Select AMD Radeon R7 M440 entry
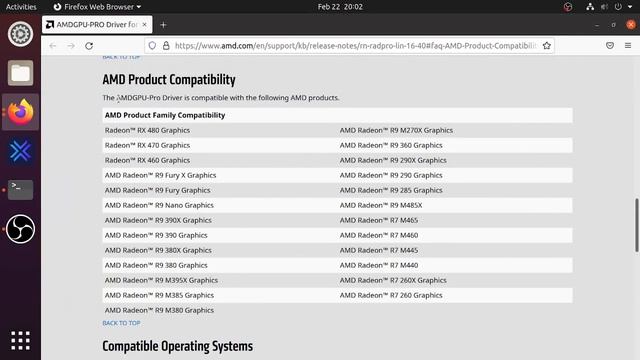Image resolution: width=640 pixels, height=360 pixels. coord(379,265)
